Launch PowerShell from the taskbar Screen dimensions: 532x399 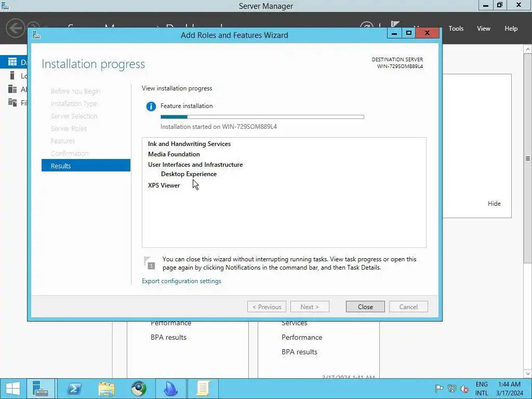click(74, 389)
